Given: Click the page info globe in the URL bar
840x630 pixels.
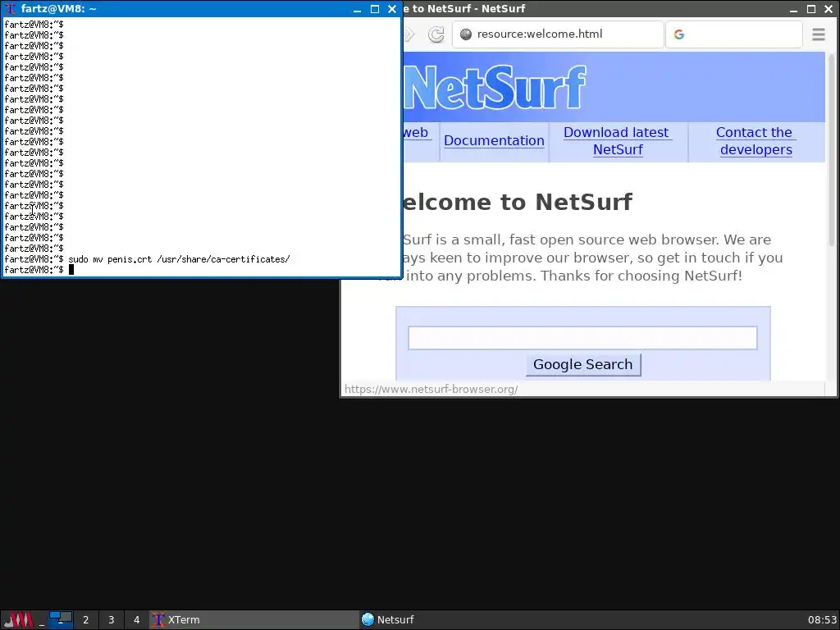Looking at the screenshot, I should (466, 34).
